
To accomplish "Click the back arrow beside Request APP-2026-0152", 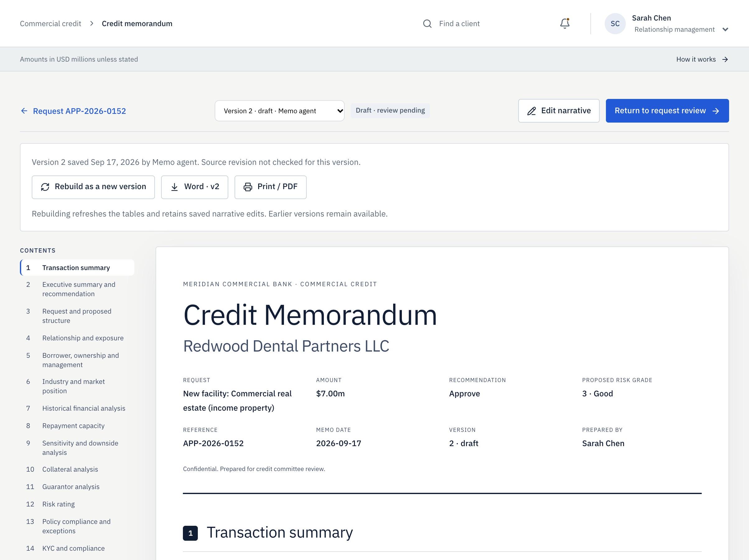I will tap(24, 111).
